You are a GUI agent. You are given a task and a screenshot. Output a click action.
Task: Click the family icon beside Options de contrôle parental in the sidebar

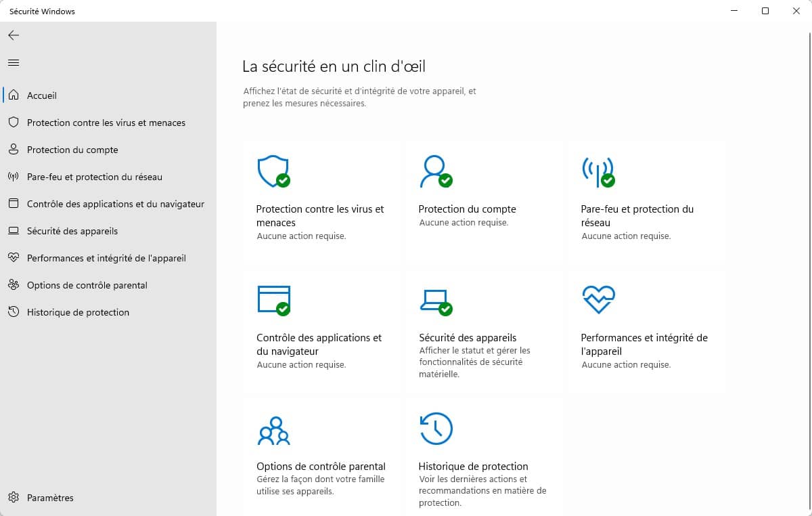[14, 285]
